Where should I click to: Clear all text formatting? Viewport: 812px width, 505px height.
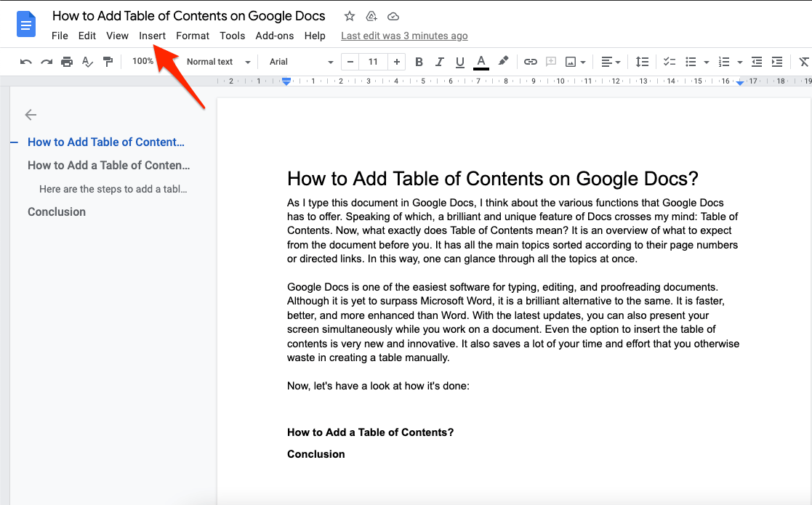[x=805, y=62]
